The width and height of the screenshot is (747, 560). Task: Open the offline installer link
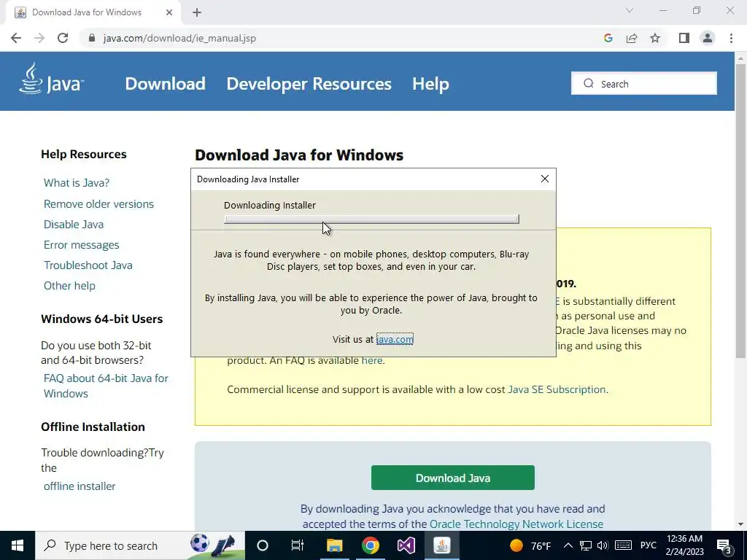click(80, 486)
